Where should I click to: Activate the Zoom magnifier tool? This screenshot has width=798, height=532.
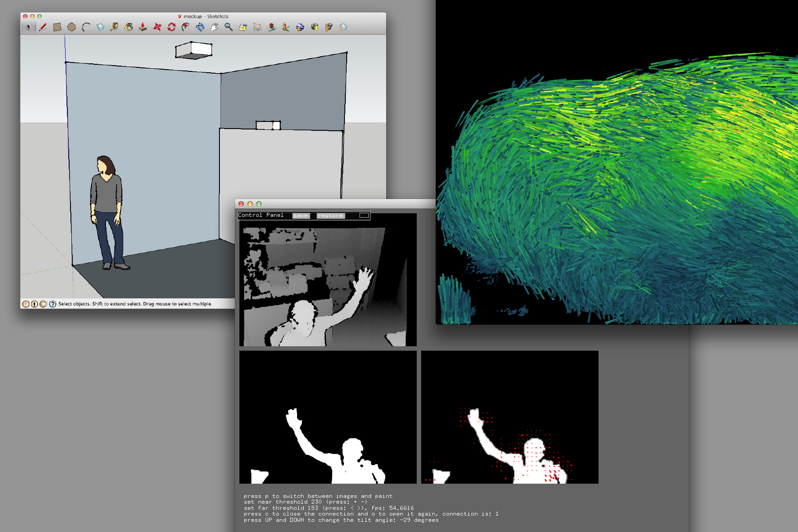[229, 27]
